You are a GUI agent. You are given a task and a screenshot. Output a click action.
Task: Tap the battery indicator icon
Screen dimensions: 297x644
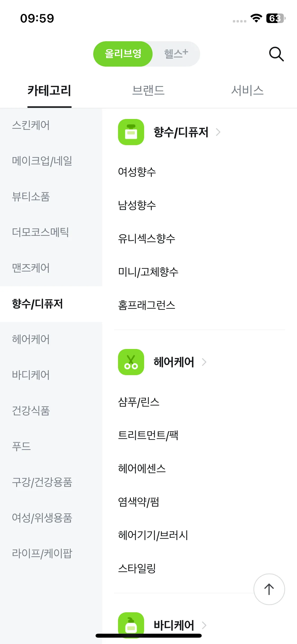click(x=276, y=18)
